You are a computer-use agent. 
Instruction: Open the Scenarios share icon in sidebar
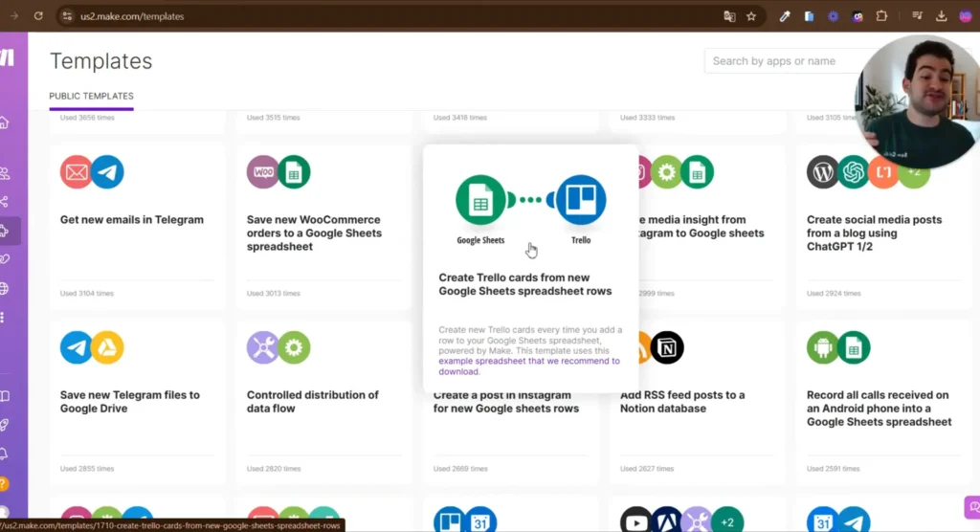pyautogui.click(x=5, y=202)
